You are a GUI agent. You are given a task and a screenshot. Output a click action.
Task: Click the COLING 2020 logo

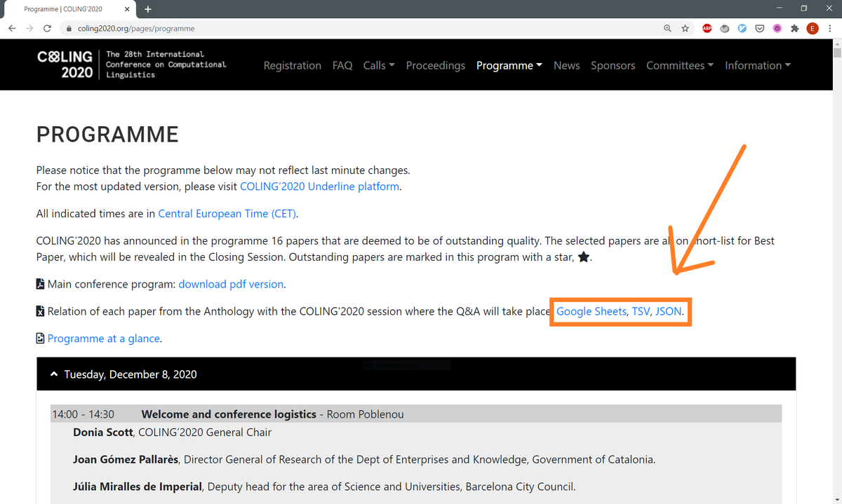click(65, 64)
